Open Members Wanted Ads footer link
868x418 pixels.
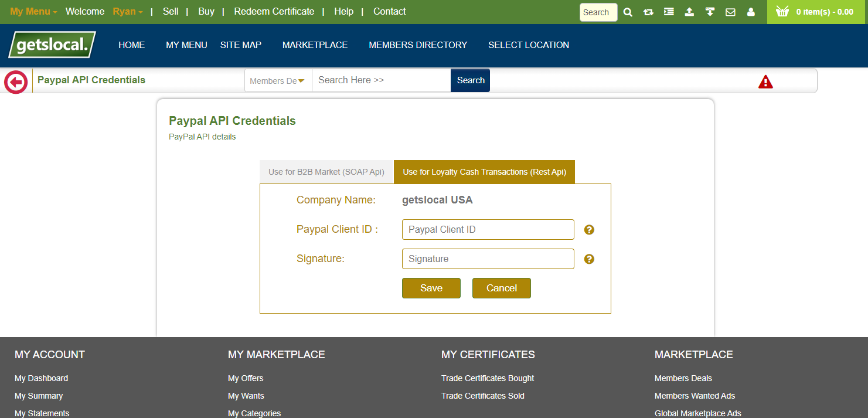[695, 396]
